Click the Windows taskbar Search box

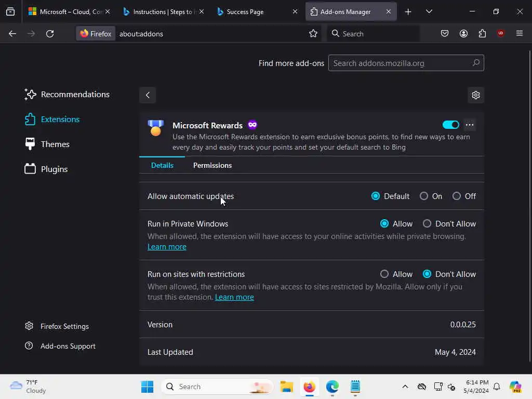coord(217,387)
